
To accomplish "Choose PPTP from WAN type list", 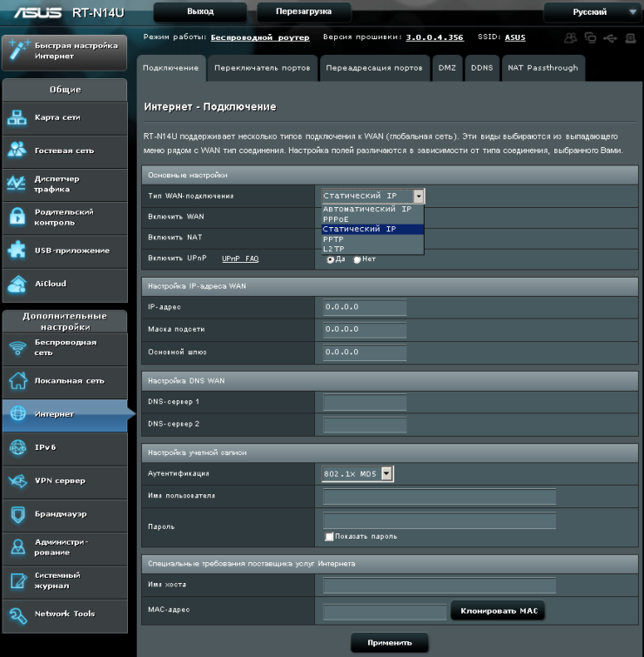I will click(x=372, y=239).
